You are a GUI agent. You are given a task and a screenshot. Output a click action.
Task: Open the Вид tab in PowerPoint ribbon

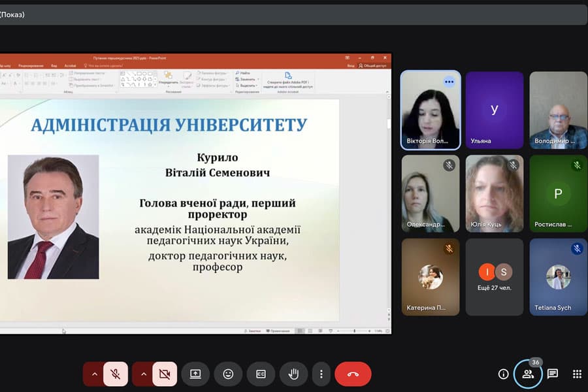coord(54,65)
